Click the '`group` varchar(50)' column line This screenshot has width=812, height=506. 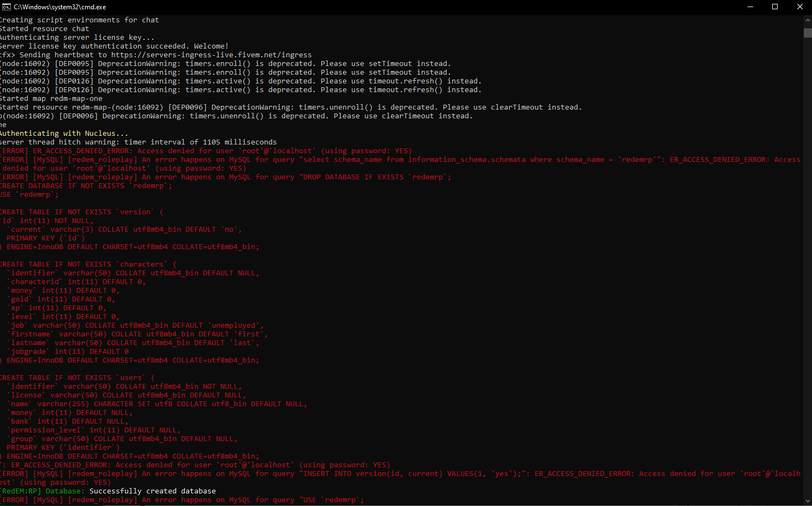(x=122, y=439)
